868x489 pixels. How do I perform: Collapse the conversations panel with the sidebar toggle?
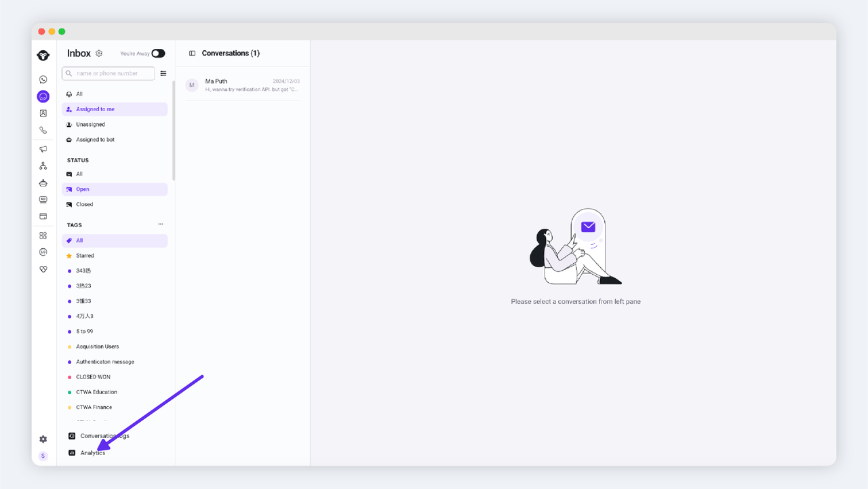[192, 54]
